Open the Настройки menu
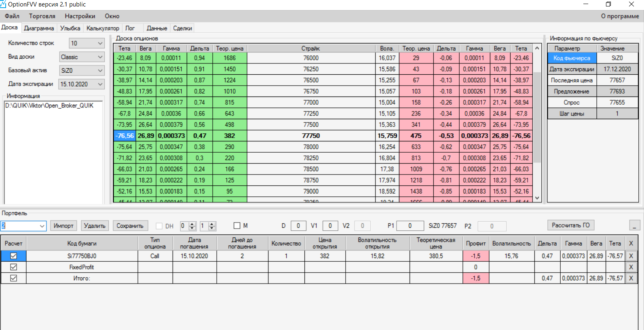 [x=80, y=16]
